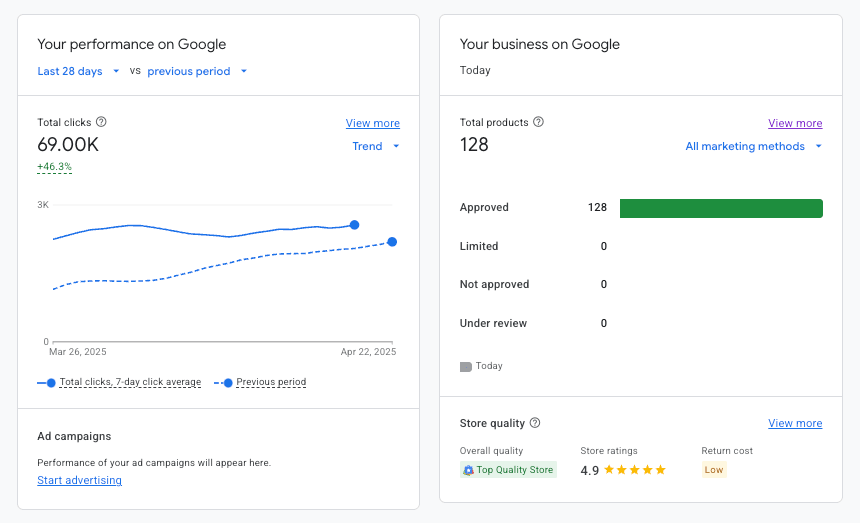Screen dimensions: 860x523
Task: Click the Mar 26, 2025 axis label
Action: [78, 351]
